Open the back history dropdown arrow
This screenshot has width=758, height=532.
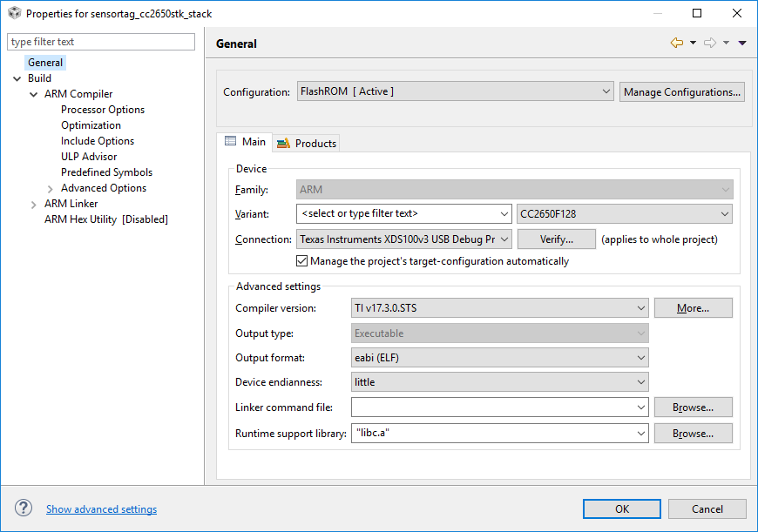point(693,43)
